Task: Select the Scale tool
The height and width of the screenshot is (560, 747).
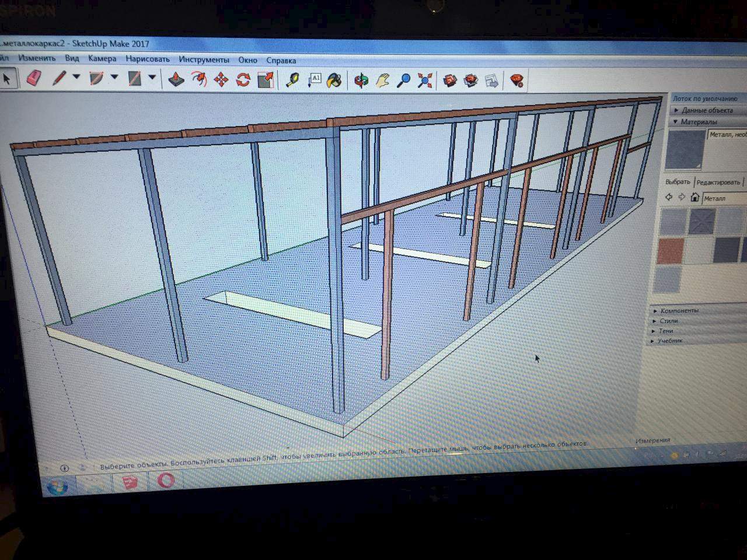Action: tap(266, 79)
